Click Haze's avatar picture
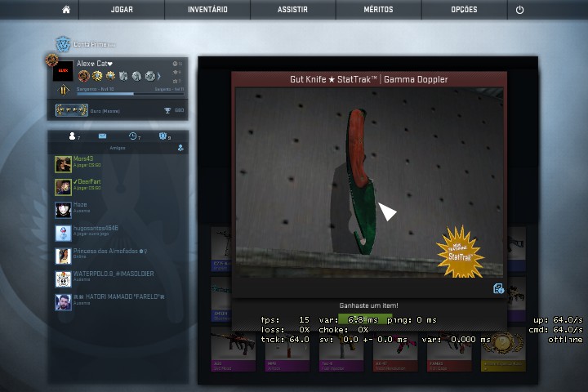Viewport: 588px width, 392px height. (63, 210)
